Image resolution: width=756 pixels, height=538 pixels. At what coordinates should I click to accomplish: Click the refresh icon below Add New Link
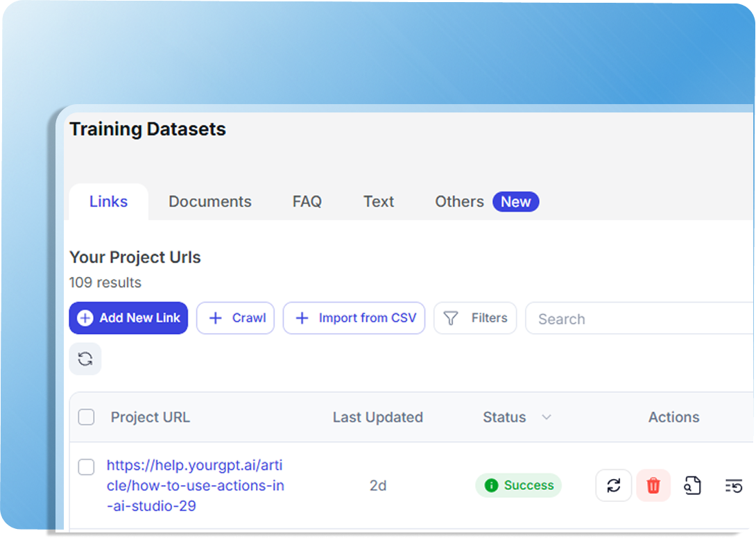click(x=85, y=359)
